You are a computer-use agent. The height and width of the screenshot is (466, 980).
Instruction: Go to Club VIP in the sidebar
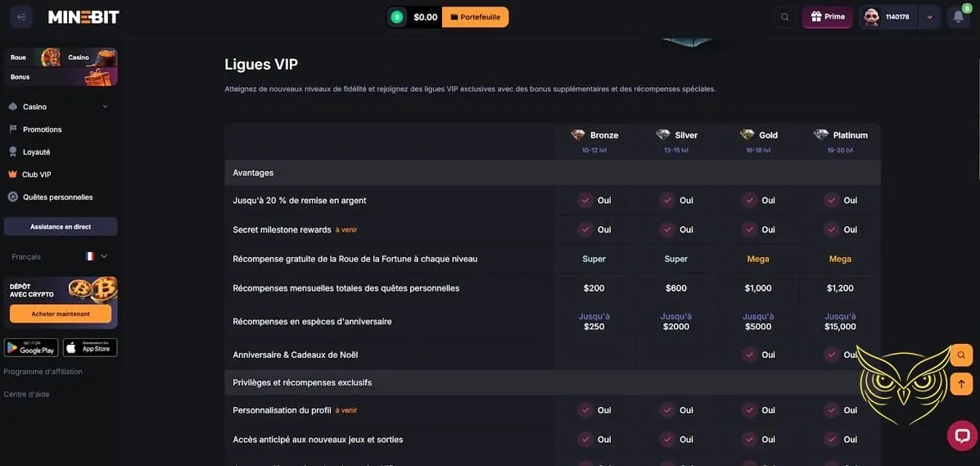coord(36,174)
